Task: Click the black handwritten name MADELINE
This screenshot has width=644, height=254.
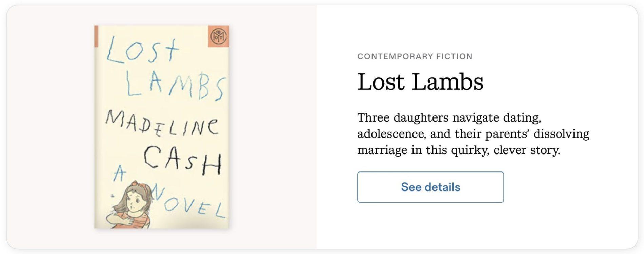Action: point(162,125)
